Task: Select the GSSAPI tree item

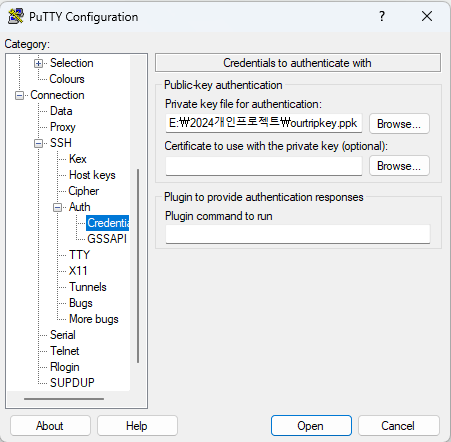Action: click(x=107, y=239)
